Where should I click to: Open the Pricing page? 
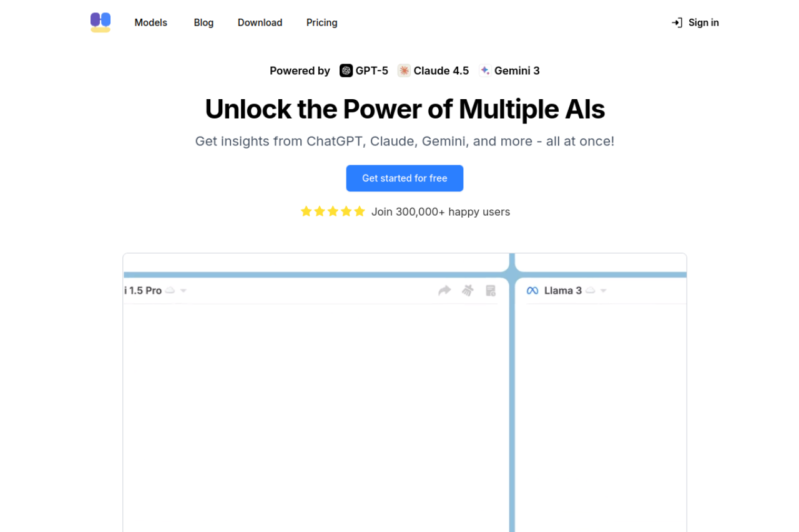pyautogui.click(x=322, y=22)
